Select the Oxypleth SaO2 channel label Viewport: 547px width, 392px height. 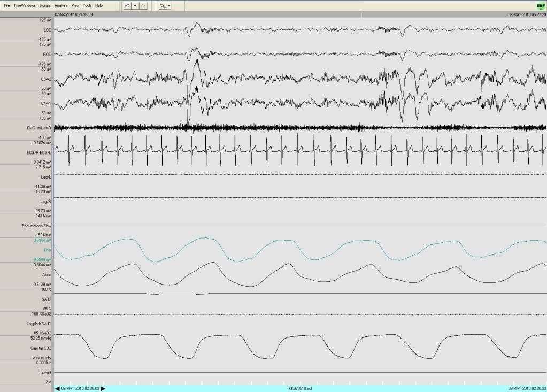pyautogui.click(x=38, y=324)
